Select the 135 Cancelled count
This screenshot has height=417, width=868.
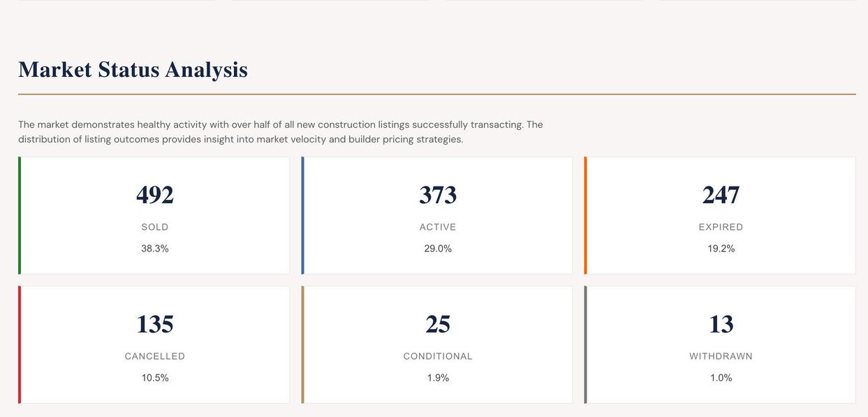(x=155, y=324)
